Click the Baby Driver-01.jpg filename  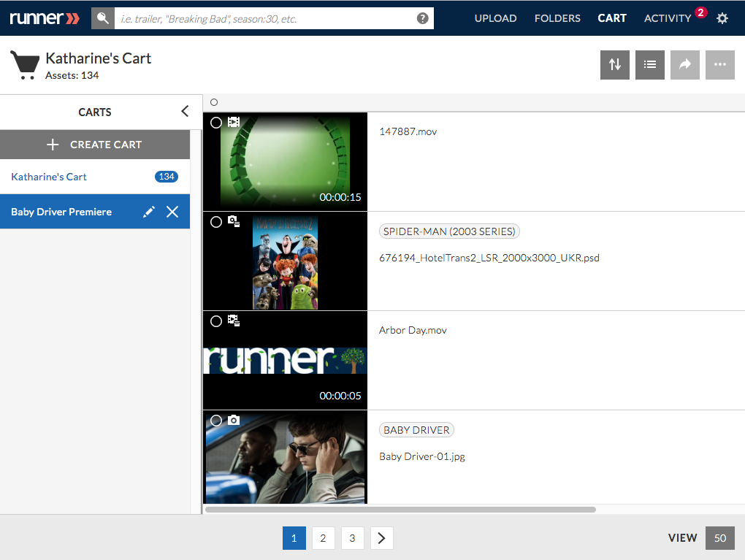coord(422,456)
